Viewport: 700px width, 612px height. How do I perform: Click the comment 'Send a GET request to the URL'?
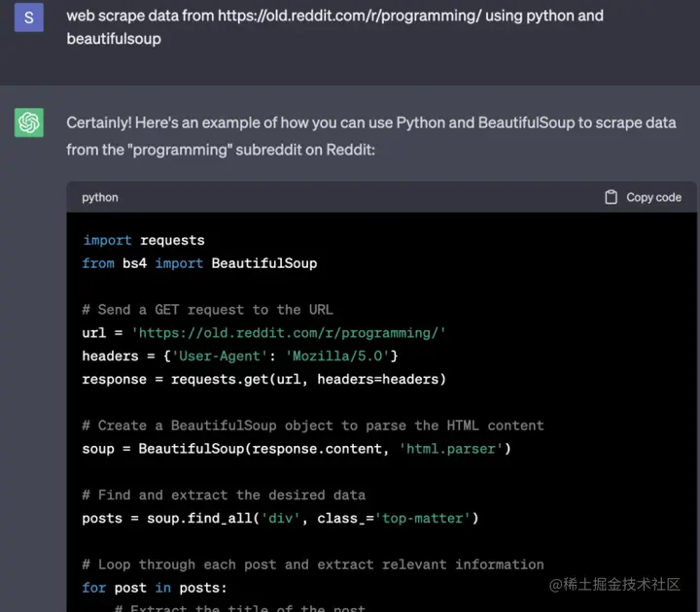[208, 310]
